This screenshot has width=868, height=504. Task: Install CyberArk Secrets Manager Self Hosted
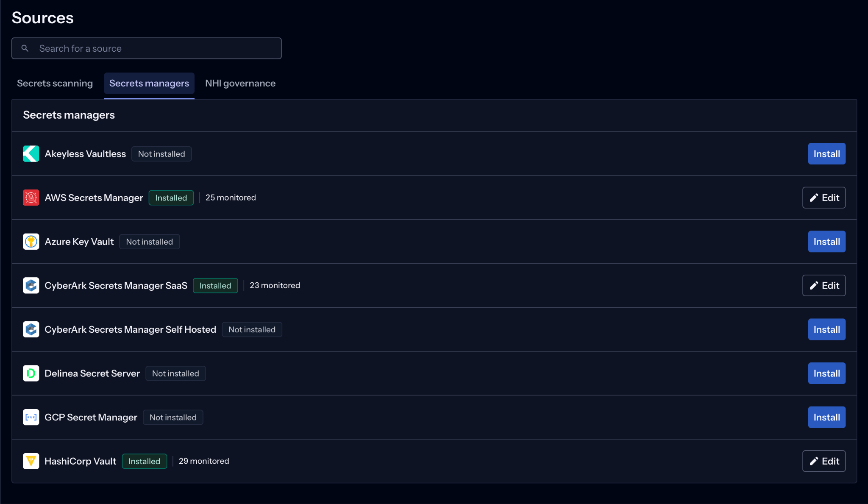[x=826, y=329]
